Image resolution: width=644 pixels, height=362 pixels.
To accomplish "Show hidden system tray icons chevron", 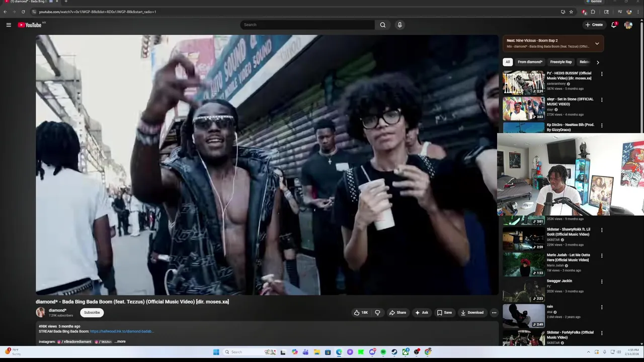I will point(588,352).
